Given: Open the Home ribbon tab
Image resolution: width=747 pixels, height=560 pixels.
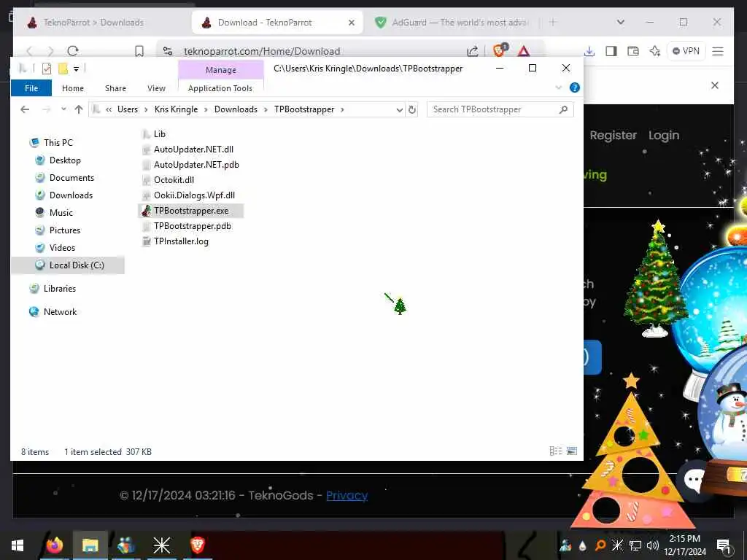Looking at the screenshot, I should [73, 88].
